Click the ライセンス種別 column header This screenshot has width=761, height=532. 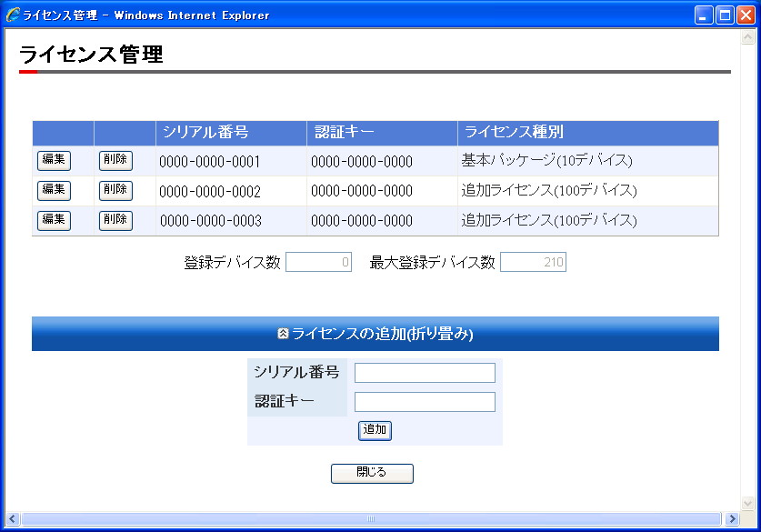point(588,133)
